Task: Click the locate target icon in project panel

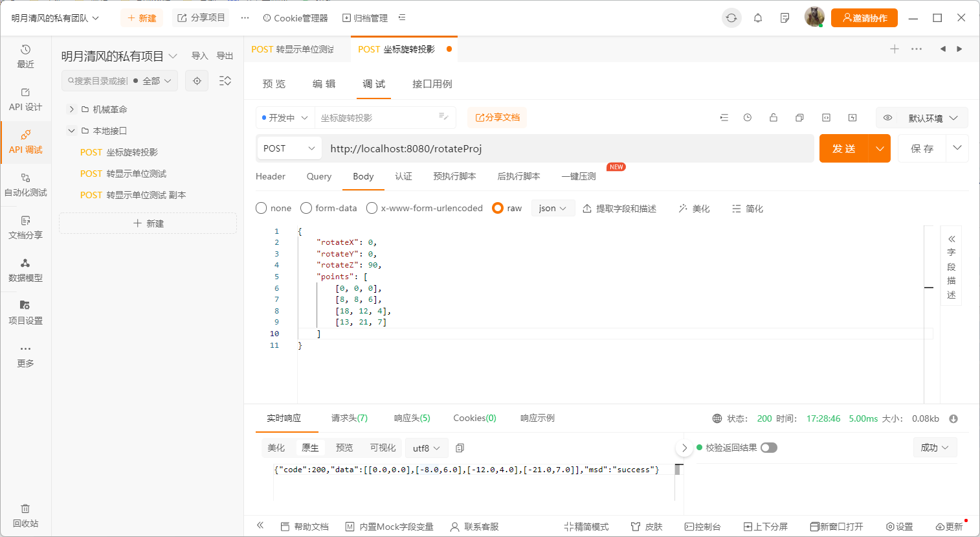Action: tap(197, 81)
